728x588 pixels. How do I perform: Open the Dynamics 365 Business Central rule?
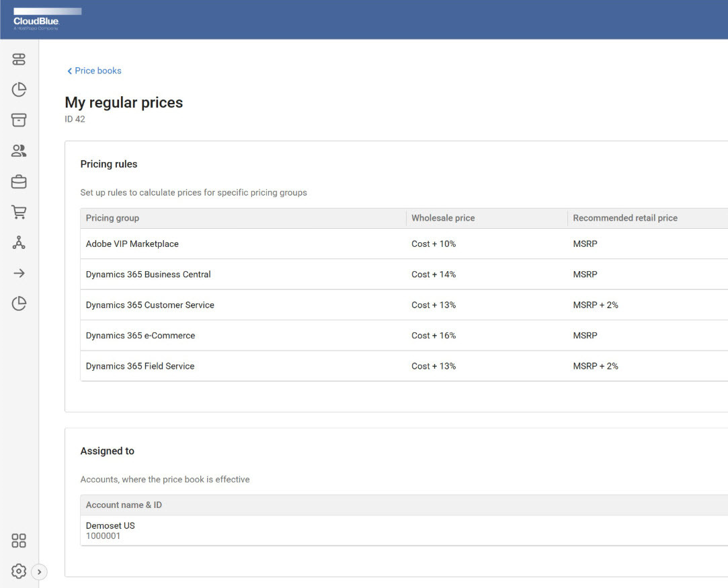(148, 274)
